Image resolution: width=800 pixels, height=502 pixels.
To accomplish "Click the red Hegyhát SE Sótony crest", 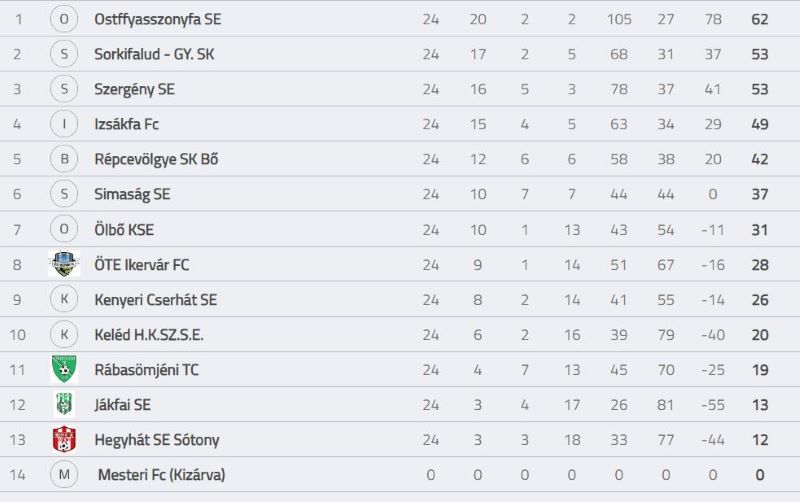I will (64, 439).
